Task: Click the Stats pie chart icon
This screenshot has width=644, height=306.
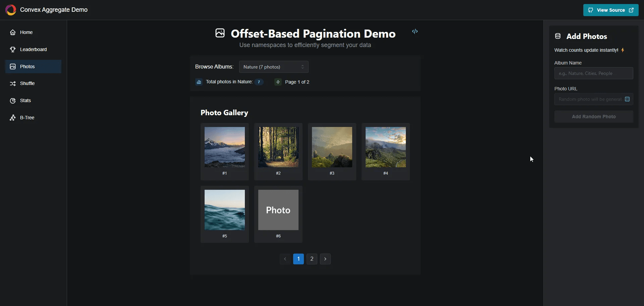Action: [13, 101]
